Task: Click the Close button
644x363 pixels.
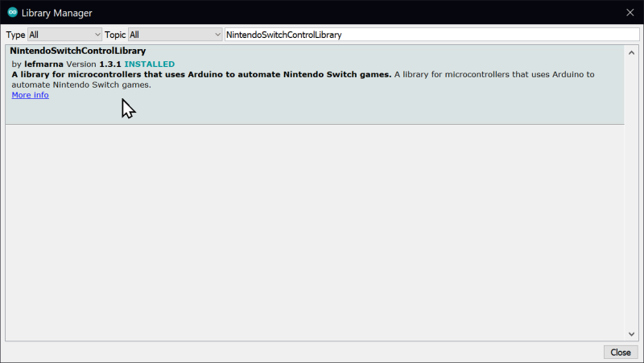Action: tap(620, 353)
